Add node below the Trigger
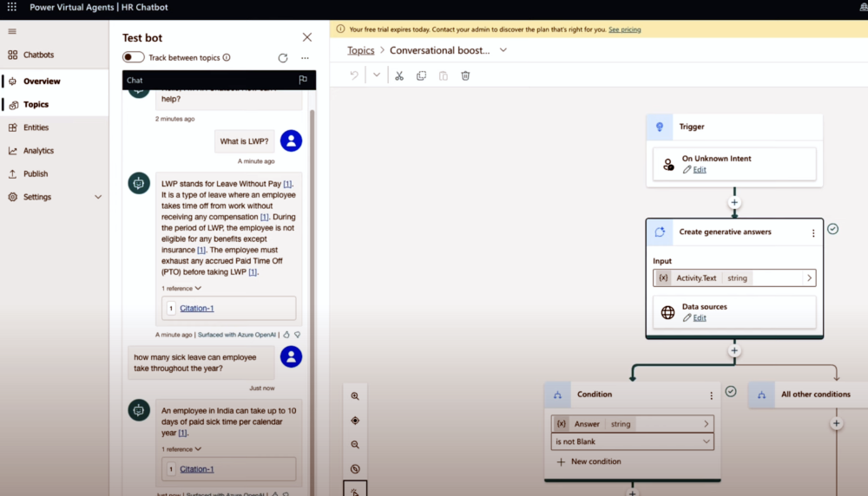Image resolution: width=868 pixels, height=496 pixels. point(734,202)
